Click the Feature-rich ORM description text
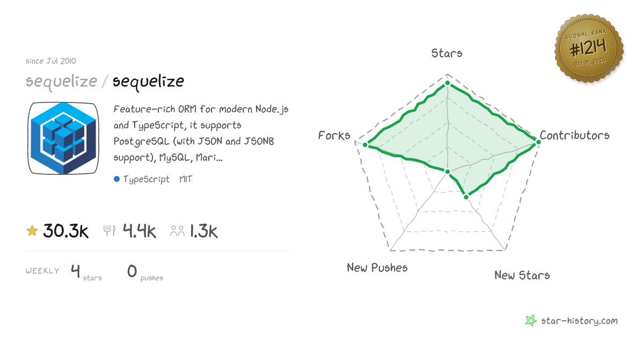The image size is (644, 338). pos(201,133)
